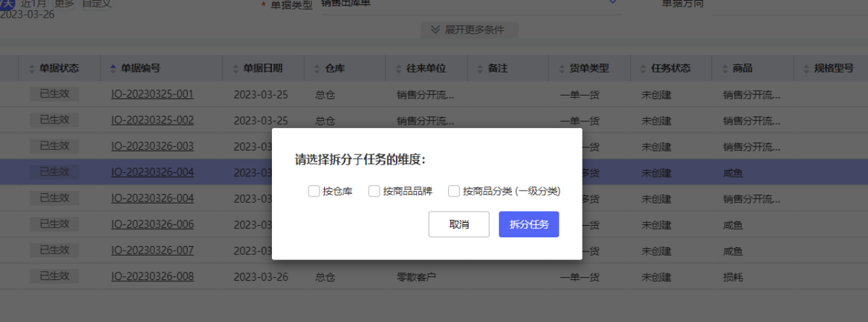The image size is (868, 322).
Task: Open document link IO-20230325-001
Action: point(153,94)
